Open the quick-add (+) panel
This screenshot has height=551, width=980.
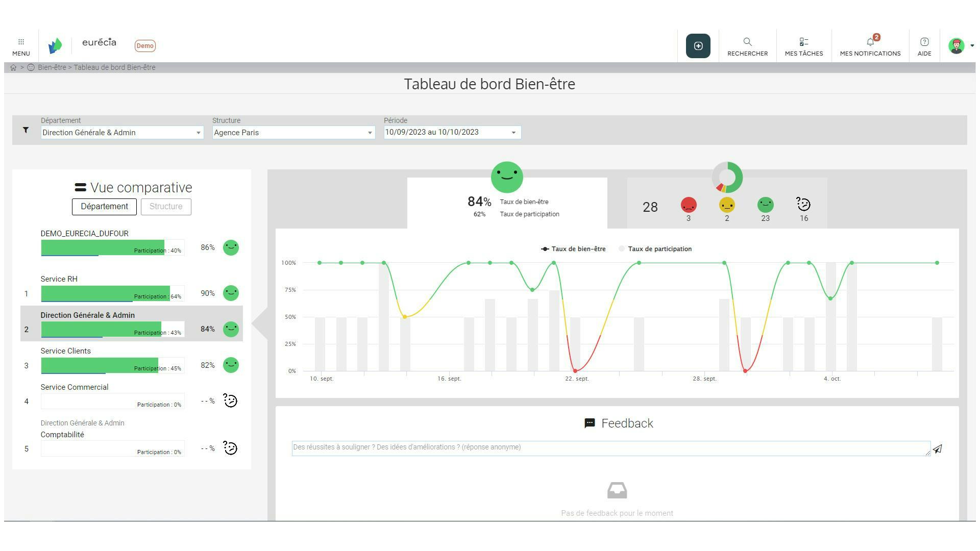[697, 45]
